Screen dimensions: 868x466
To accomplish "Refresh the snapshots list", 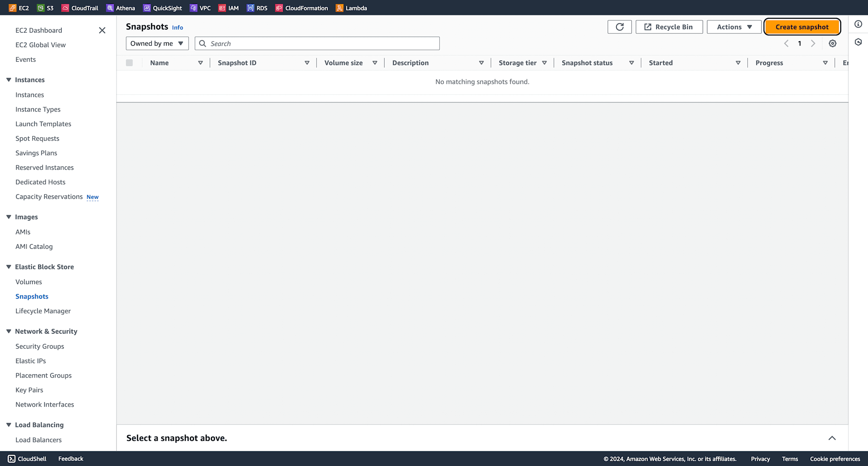I will pos(619,27).
